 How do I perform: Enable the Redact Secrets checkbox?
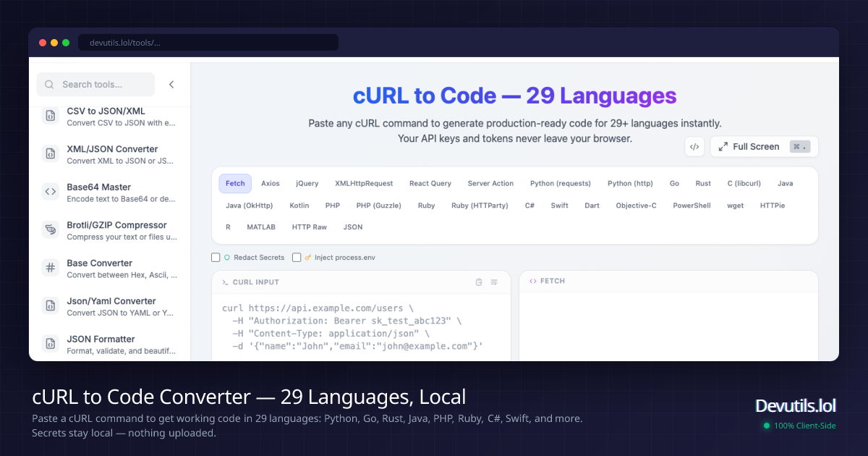(x=216, y=257)
